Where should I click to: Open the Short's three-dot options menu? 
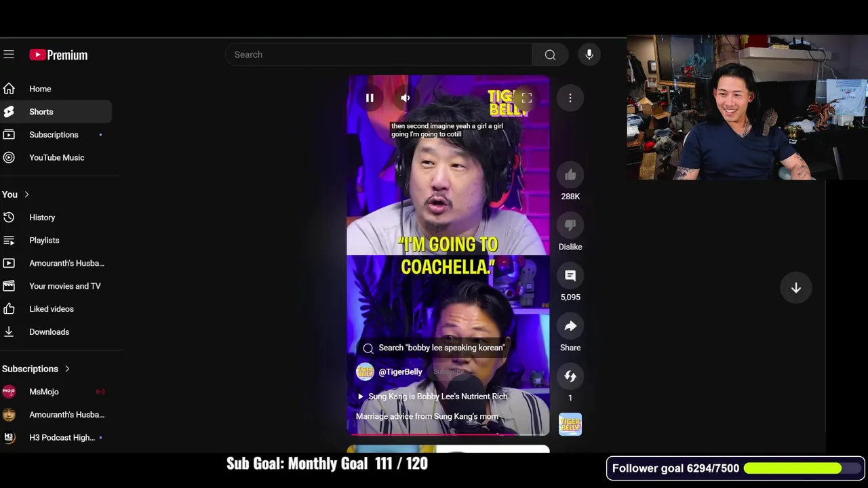570,98
